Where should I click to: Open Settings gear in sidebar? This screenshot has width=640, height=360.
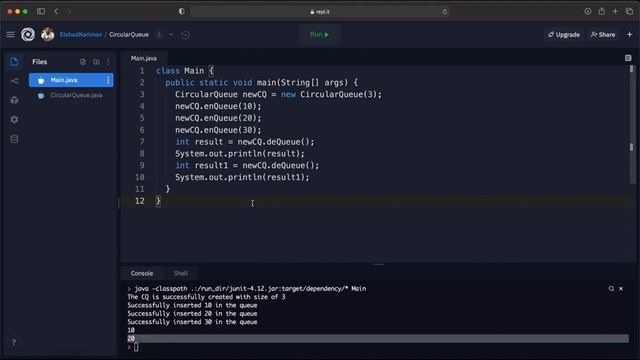click(x=14, y=120)
